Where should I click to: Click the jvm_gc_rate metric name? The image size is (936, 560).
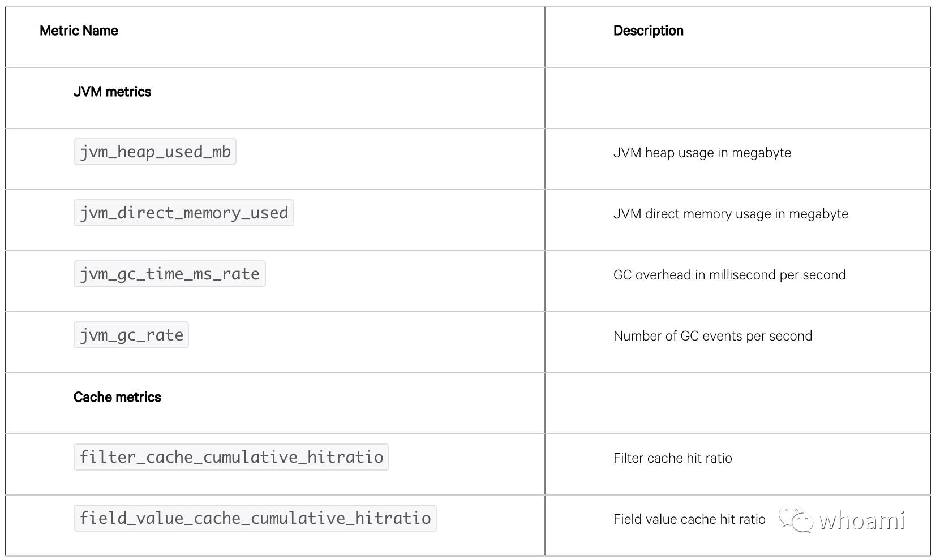click(x=131, y=335)
